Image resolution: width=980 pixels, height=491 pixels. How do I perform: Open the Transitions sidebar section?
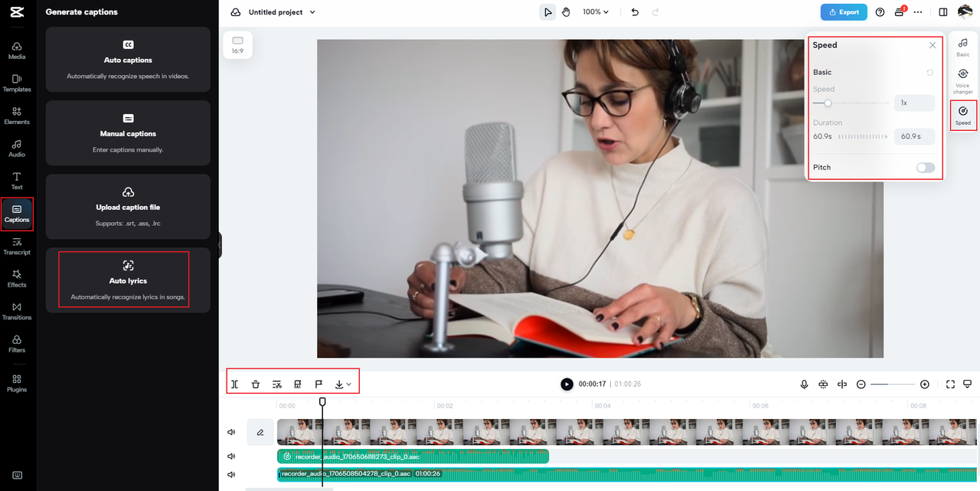coord(17,312)
